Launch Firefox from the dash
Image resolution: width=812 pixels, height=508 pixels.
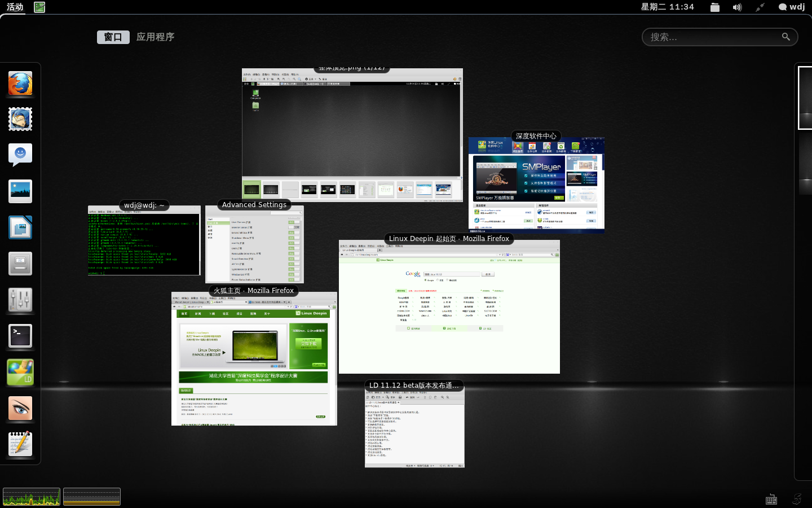pos(20,84)
